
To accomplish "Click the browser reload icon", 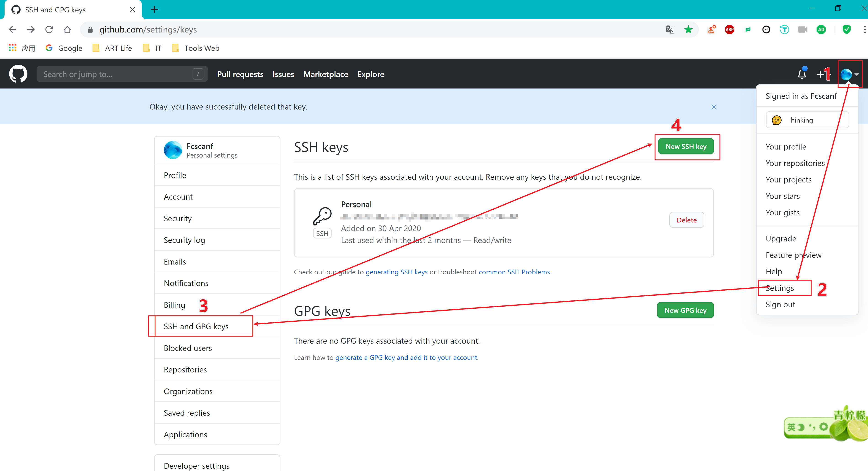I will (x=49, y=30).
